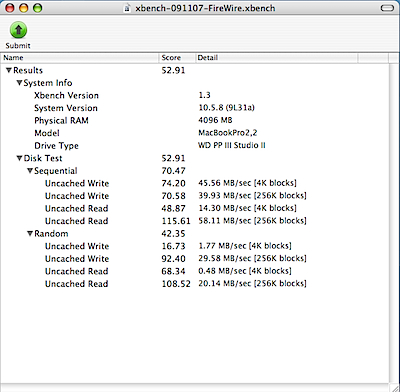Collapse the Sequential results group
This screenshot has height=392, width=400.
30,171
